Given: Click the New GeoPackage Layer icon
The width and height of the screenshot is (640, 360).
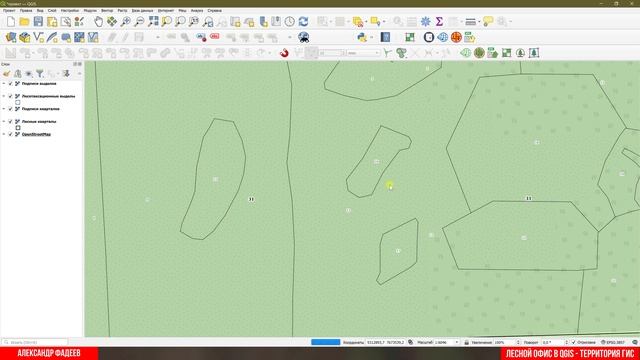Looking at the screenshot, I should pos(25,38).
